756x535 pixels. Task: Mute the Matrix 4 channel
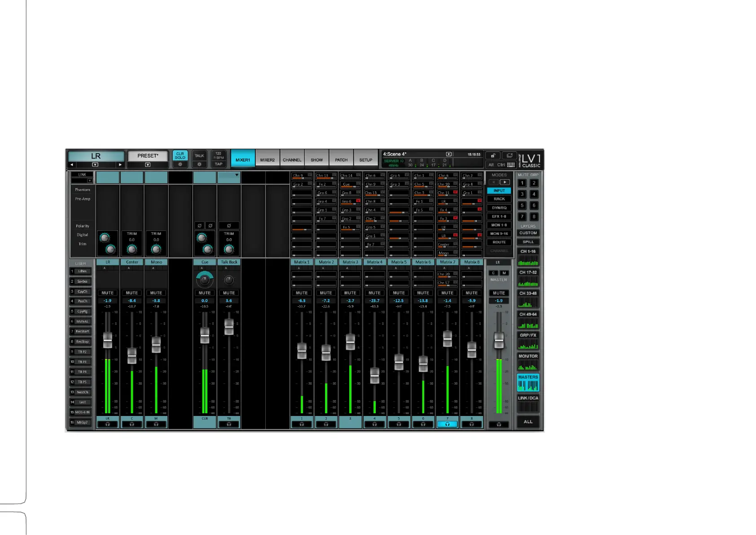tap(374, 293)
